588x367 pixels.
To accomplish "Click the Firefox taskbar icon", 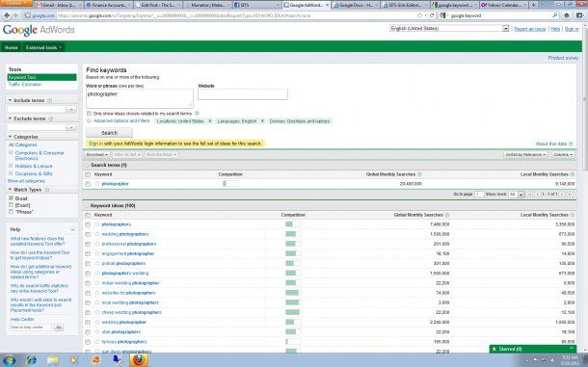I will point(139,360).
